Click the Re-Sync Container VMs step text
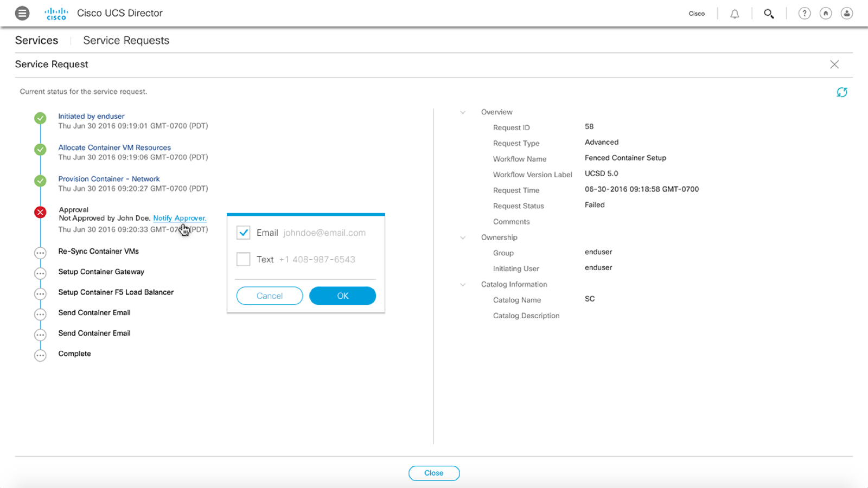The height and width of the screenshot is (488, 868). [99, 251]
